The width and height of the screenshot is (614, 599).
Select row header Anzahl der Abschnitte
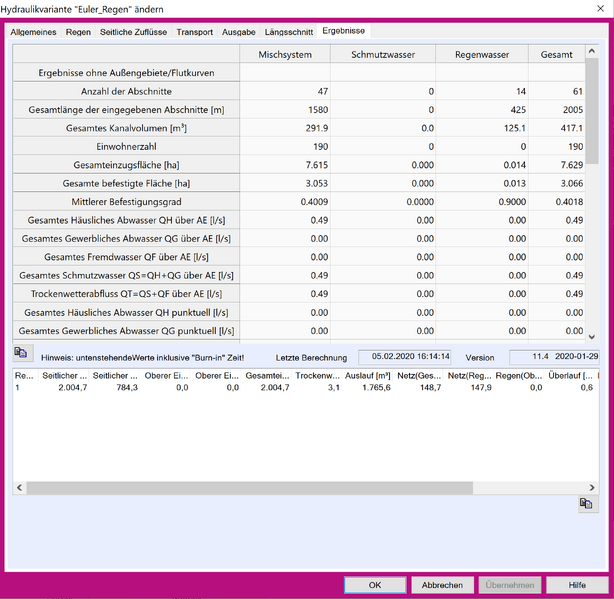point(126,91)
